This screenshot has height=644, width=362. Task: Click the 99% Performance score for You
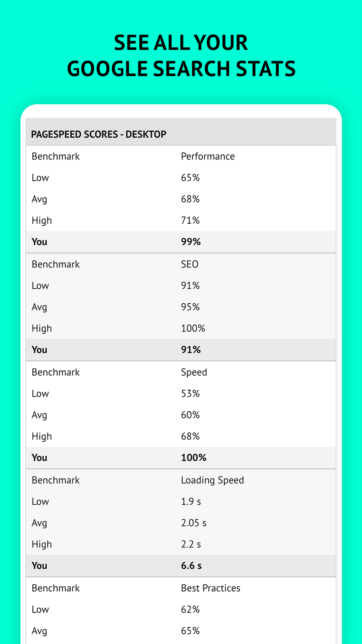pos(191,242)
